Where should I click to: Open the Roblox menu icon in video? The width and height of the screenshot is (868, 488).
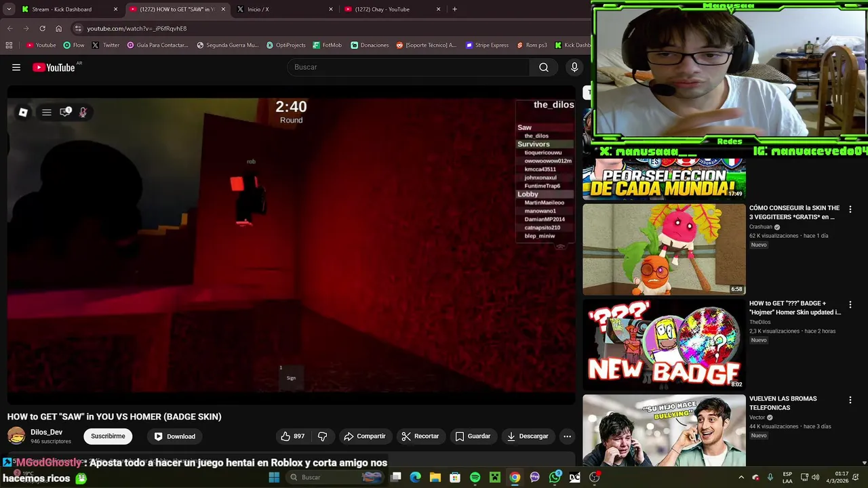(23, 113)
